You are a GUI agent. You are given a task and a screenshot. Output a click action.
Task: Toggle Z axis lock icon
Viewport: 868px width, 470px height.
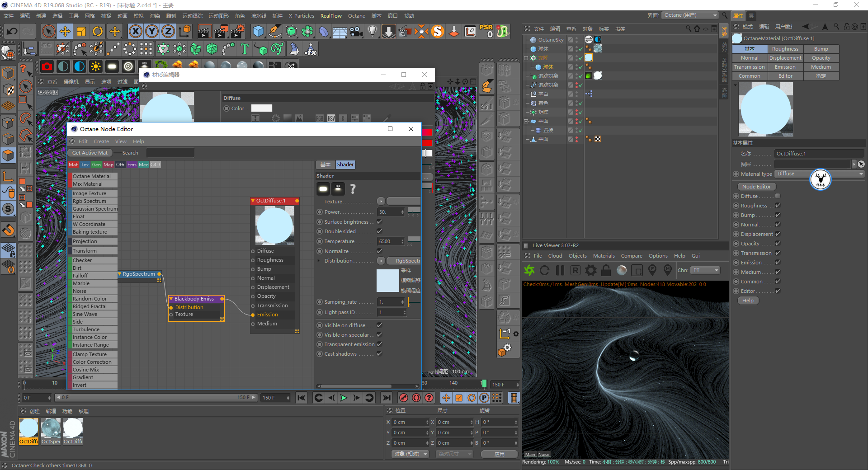pyautogui.click(x=168, y=31)
